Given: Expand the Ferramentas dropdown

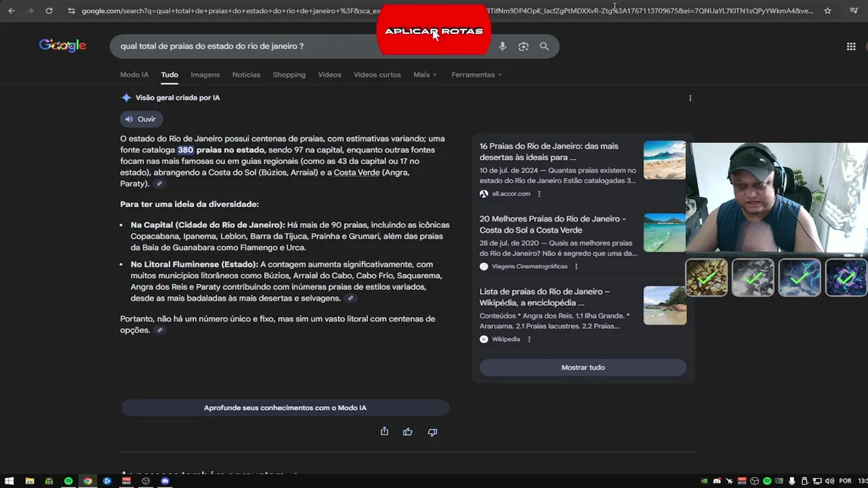Looking at the screenshot, I should 477,75.
